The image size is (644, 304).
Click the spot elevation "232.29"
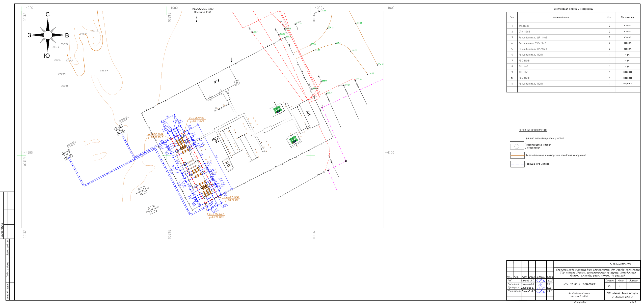tap(104, 71)
